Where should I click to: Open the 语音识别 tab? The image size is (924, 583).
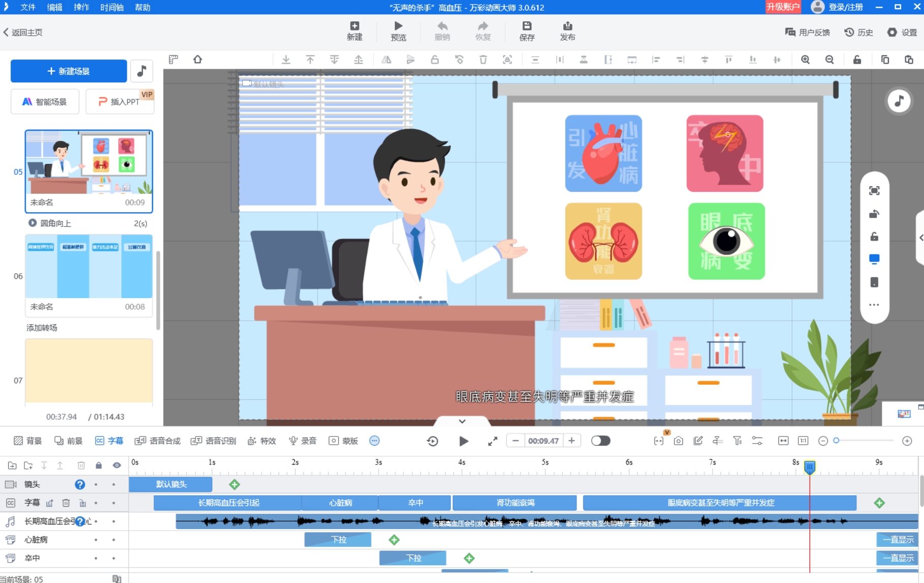point(214,441)
